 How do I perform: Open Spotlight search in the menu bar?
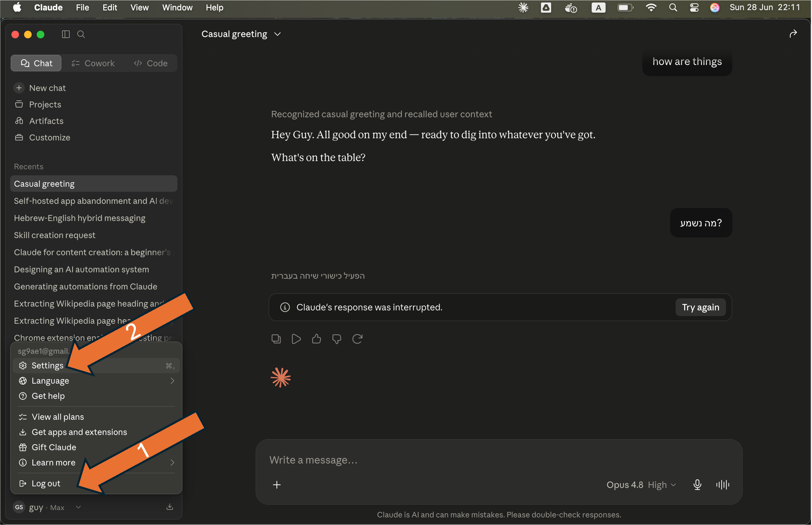click(x=673, y=8)
